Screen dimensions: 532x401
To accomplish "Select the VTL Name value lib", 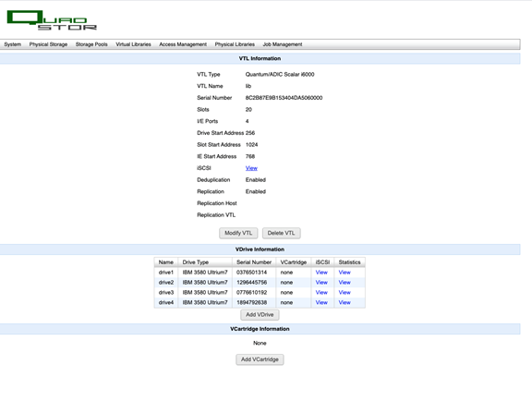I will tap(248, 86).
